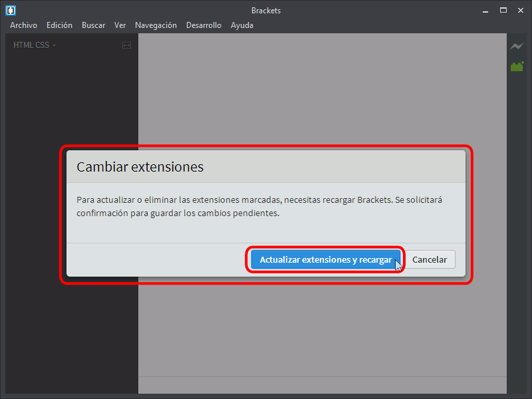Click the Cambiar extensiones dialog title
The image size is (532, 399).
coord(140,167)
